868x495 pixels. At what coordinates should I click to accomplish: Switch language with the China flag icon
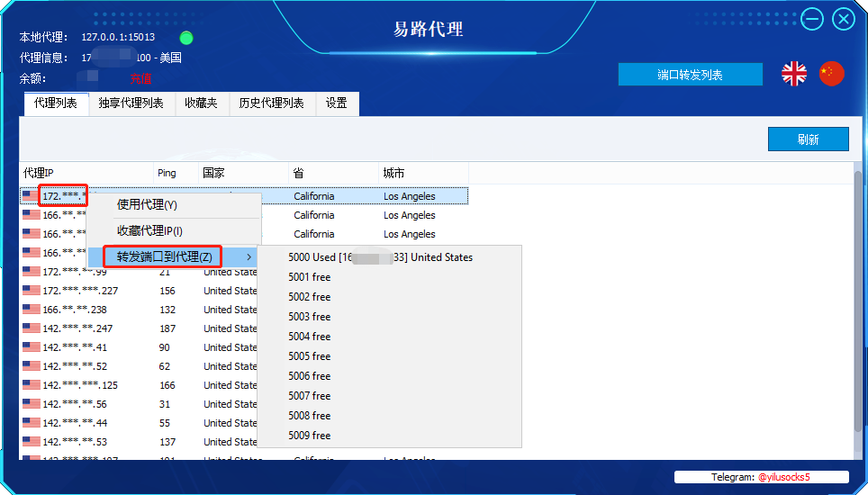pyautogui.click(x=831, y=74)
